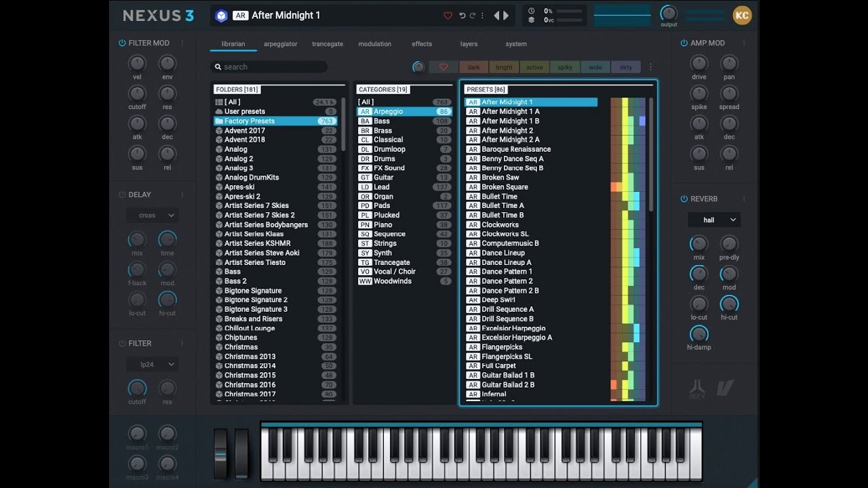Open Filter Mod panel options menu
Image resolution: width=868 pixels, height=488 pixels.
[x=182, y=43]
